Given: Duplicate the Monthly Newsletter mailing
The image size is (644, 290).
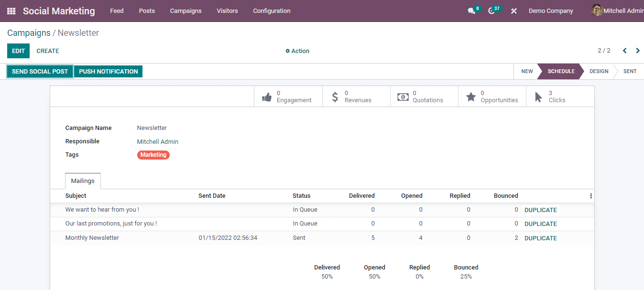Looking at the screenshot, I should (541, 238).
